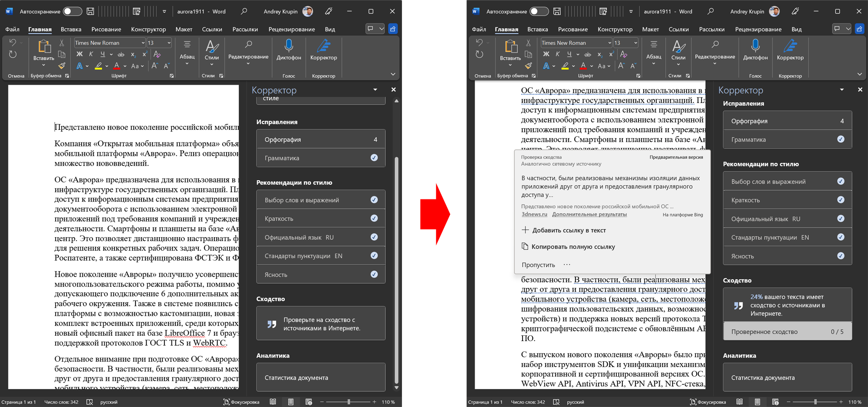The image size is (868, 407).
Task: Open font size dropdown in left window
Action: (169, 43)
